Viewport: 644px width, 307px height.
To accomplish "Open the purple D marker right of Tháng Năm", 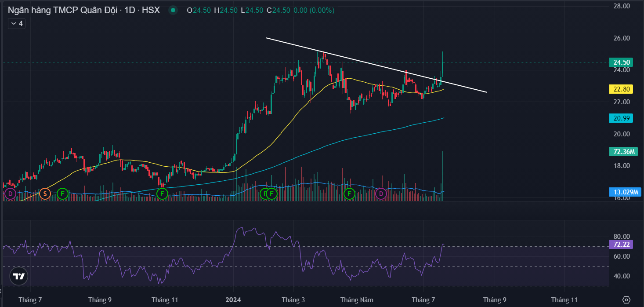I will click(381, 193).
